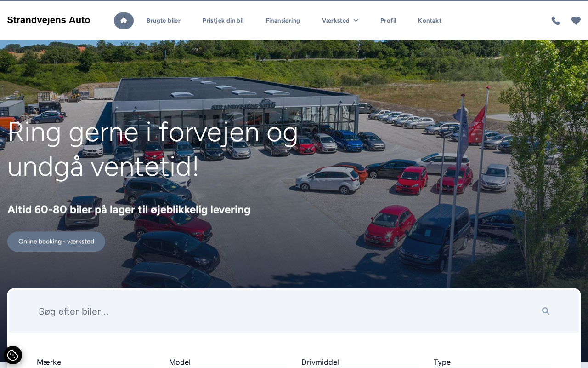
Task: Open Brugte biler menu item
Action: (x=164, y=21)
